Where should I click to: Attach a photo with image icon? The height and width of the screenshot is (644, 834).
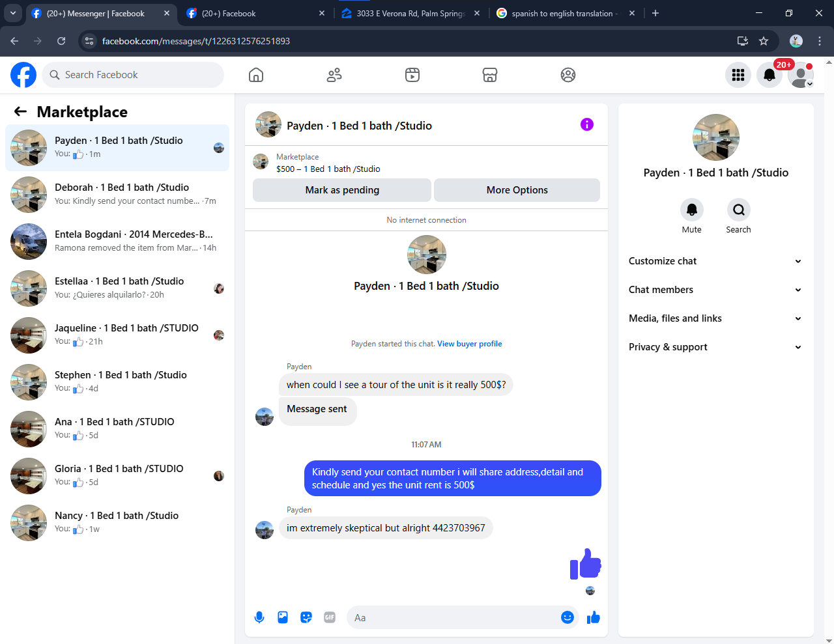pyautogui.click(x=283, y=617)
